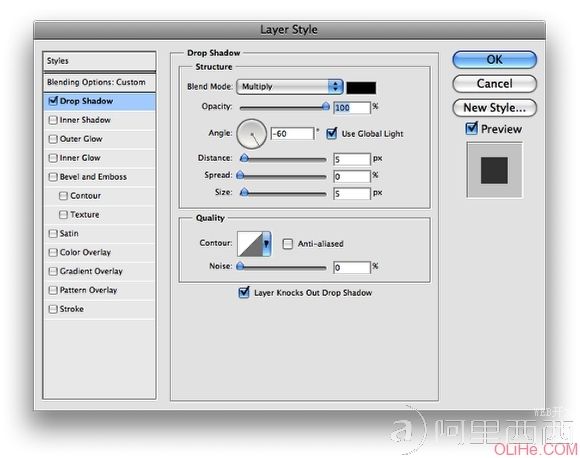The image size is (580, 458).
Task: Select the Color Overlay style row
Action: 99,252
